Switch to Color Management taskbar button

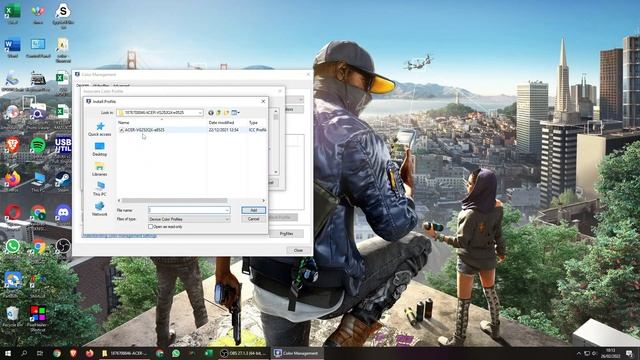click(x=297, y=353)
